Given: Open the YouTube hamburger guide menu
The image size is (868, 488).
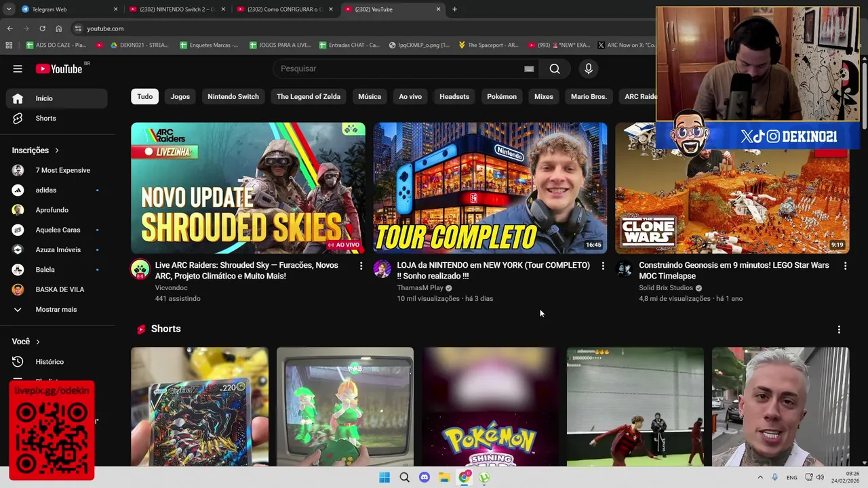Looking at the screenshot, I should tap(18, 68).
